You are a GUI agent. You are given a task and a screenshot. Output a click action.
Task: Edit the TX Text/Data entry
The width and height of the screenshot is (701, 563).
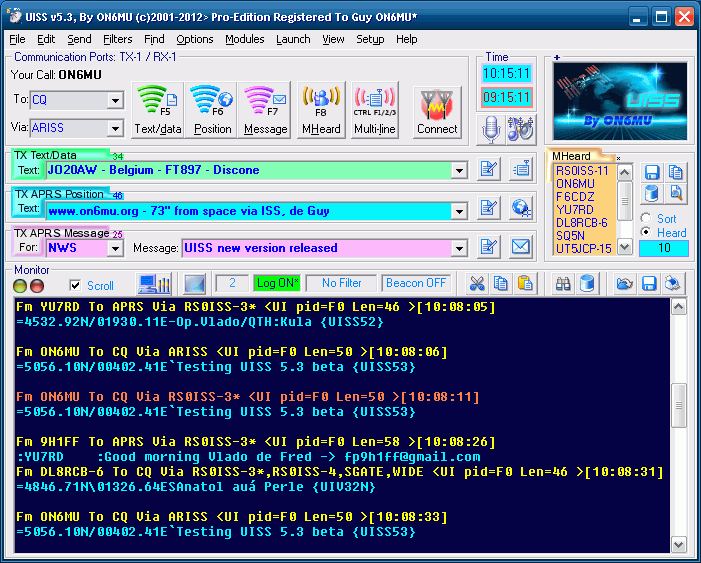click(489, 169)
